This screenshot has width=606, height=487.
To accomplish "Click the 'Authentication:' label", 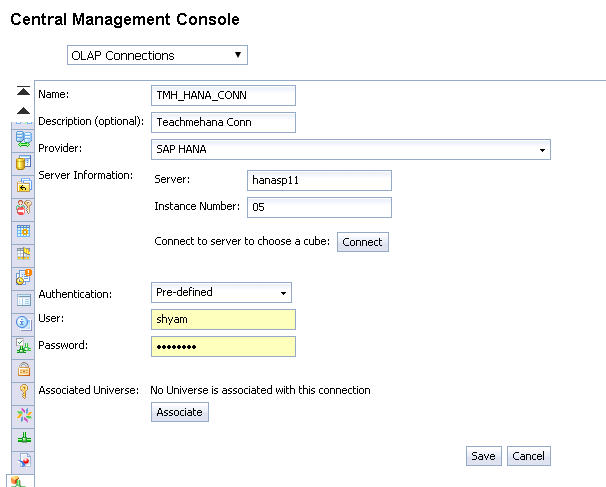I will pos(75,294).
